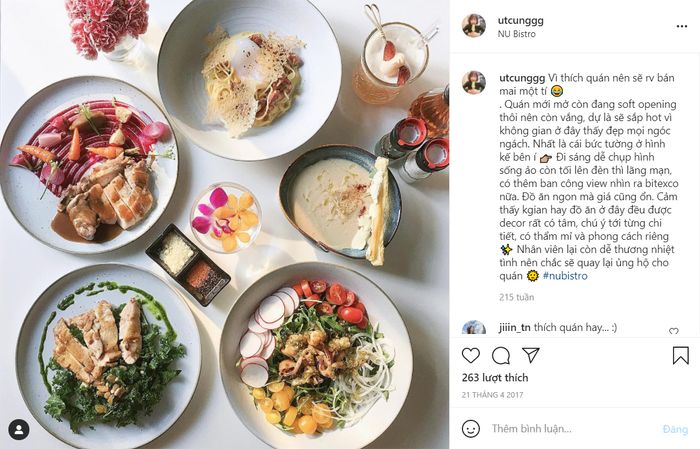Open the comment speech bubble icon

[501, 356]
